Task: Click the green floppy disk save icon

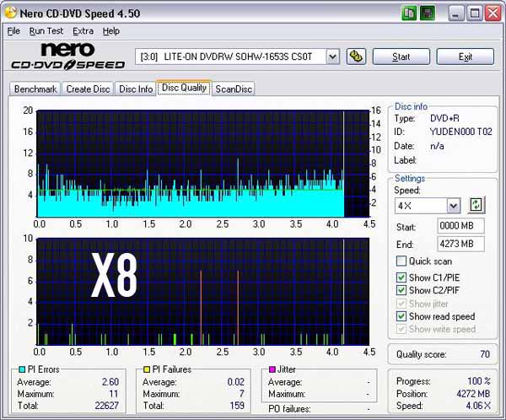Action: click(428, 13)
